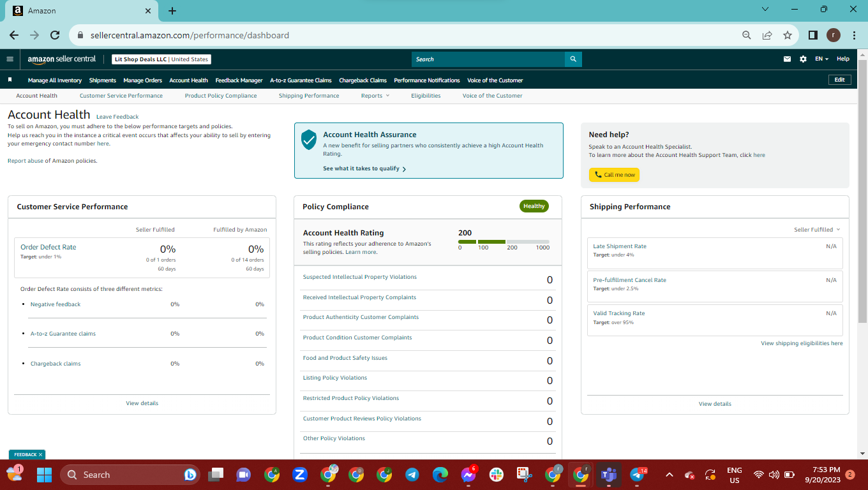Open View details under Shipping Performance
868x490 pixels.
coord(715,404)
